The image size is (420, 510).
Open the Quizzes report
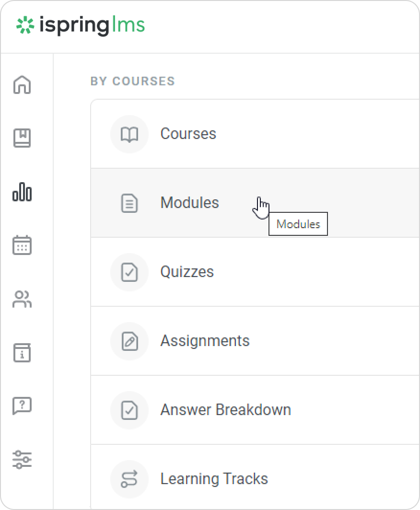pyautogui.click(x=187, y=272)
